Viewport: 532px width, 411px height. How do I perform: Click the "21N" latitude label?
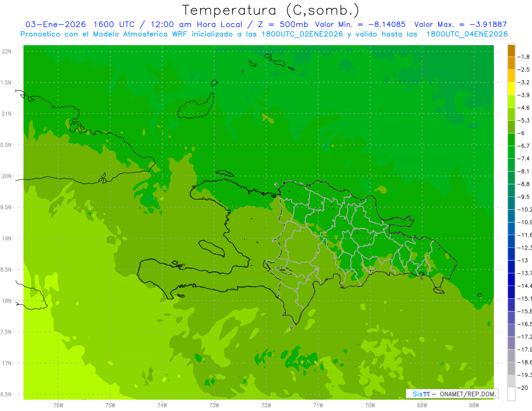coord(7,114)
